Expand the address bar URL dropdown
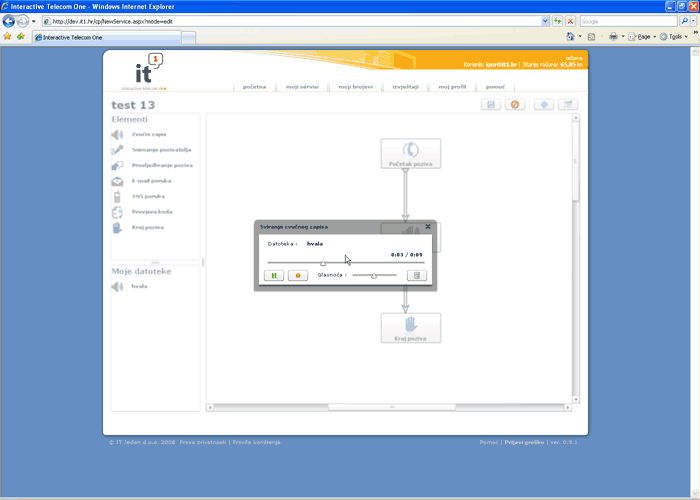This screenshot has height=500, width=700. coord(544,21)
